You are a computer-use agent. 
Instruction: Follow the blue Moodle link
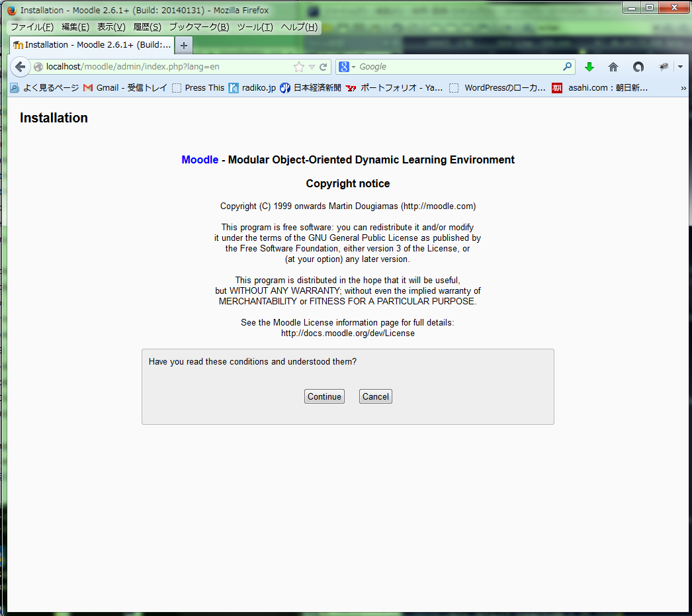[200, 159]
